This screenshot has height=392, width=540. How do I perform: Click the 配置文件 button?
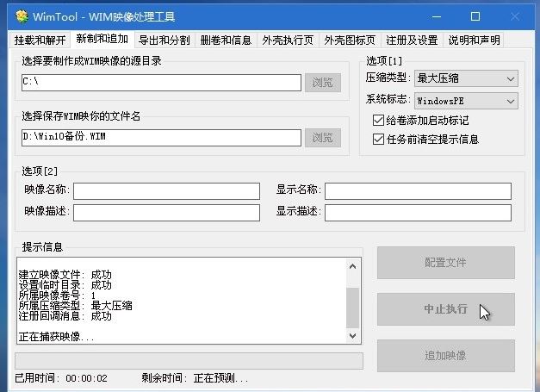point(445,263)
